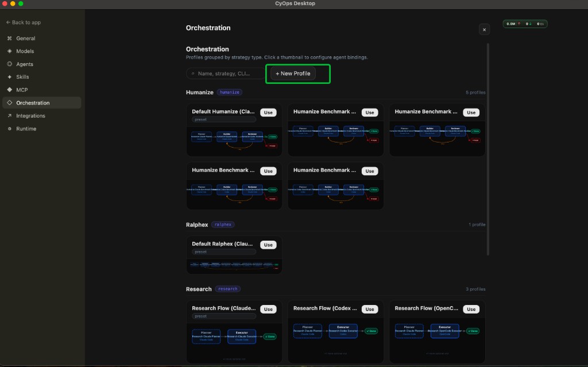Click the 5 profiles count label
This screenshot has height=367, width=588.
(475, 92)
